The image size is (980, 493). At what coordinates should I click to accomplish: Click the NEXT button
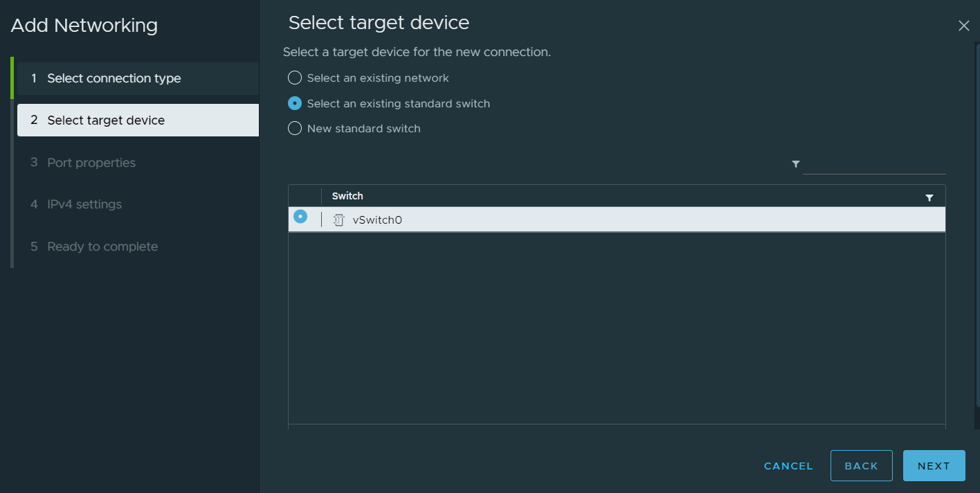click(934, 465)
